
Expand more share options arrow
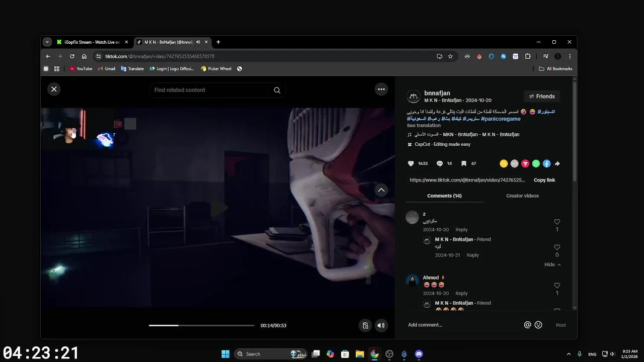(x=557, y=163)
